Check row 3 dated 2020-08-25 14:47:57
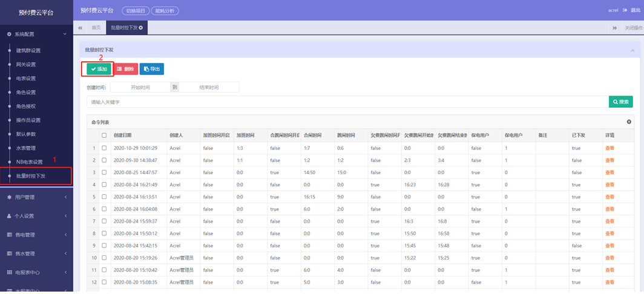This screenshot has height=294, width=644. tap(104, 172)
